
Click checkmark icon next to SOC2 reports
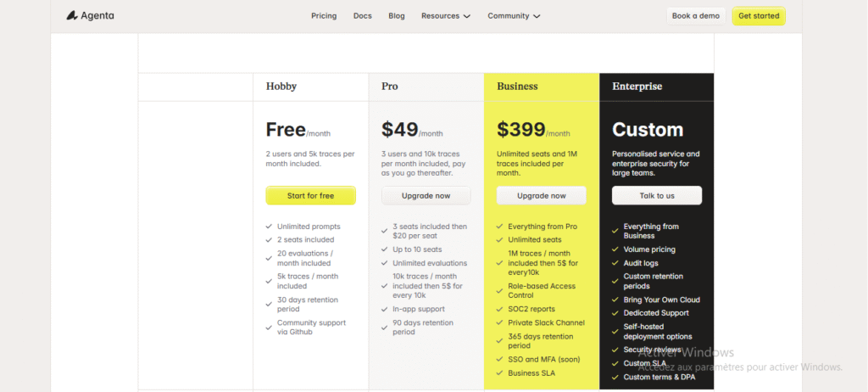tap(500, 309)
